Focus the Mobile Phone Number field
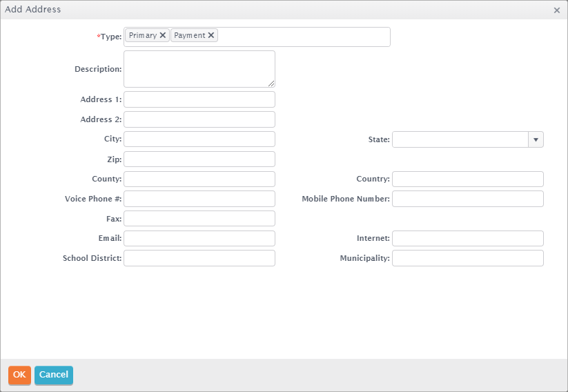The width and height of the screenshot is (568, 392). click(x=468, y=199)
